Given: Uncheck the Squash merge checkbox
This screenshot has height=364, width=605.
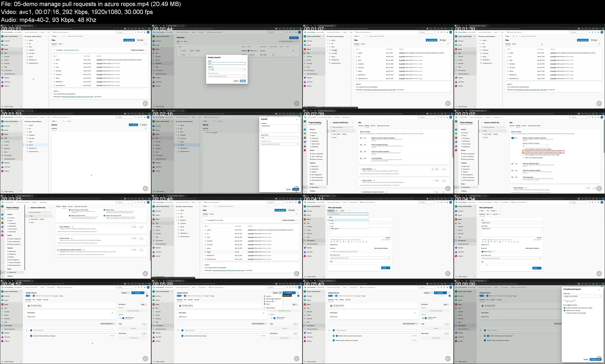Looking at the screenshot, I should pos(104,210).
